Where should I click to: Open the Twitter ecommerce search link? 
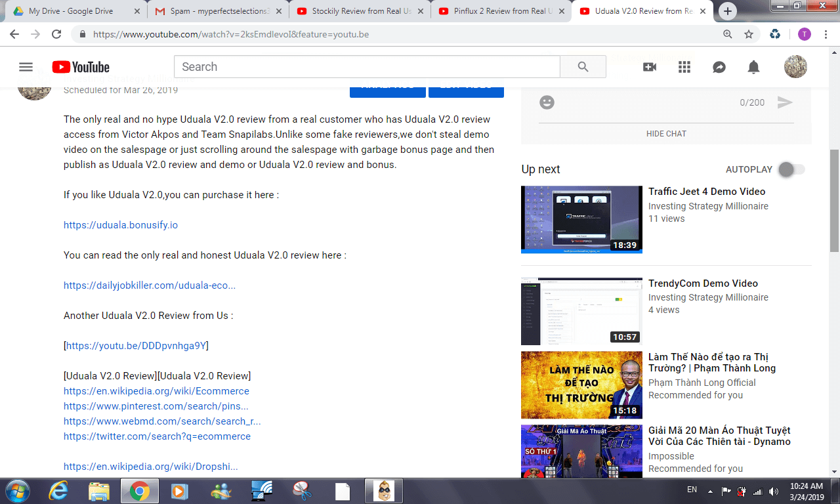[x=157, y=436]
